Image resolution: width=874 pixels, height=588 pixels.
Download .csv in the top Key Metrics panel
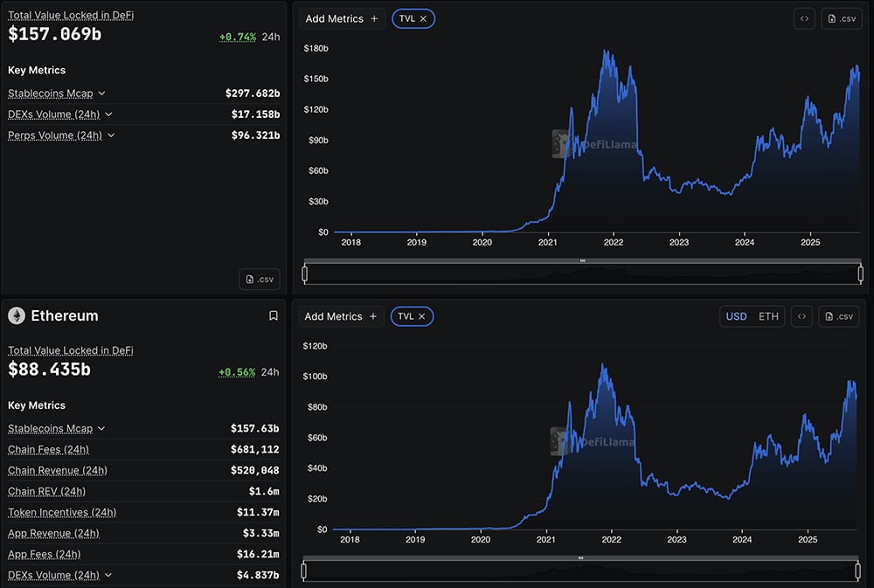tap(260, 280)
